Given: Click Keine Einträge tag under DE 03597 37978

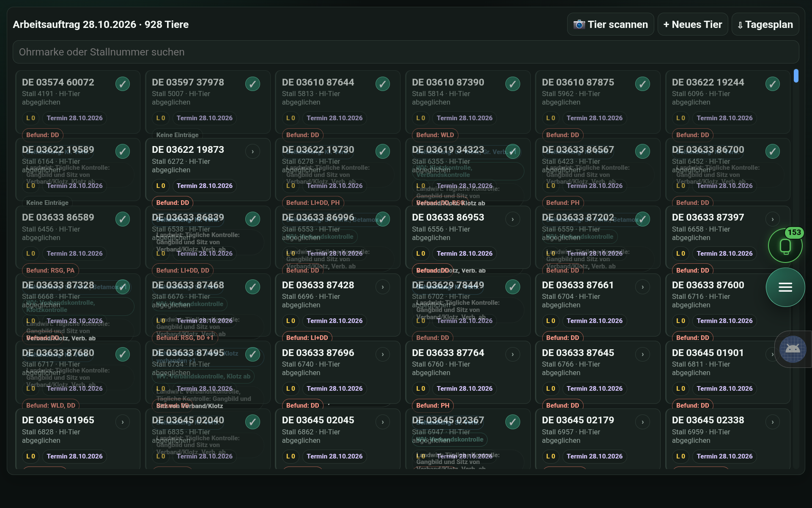Looking at the screenshot, I should click(x=177, y=135).
